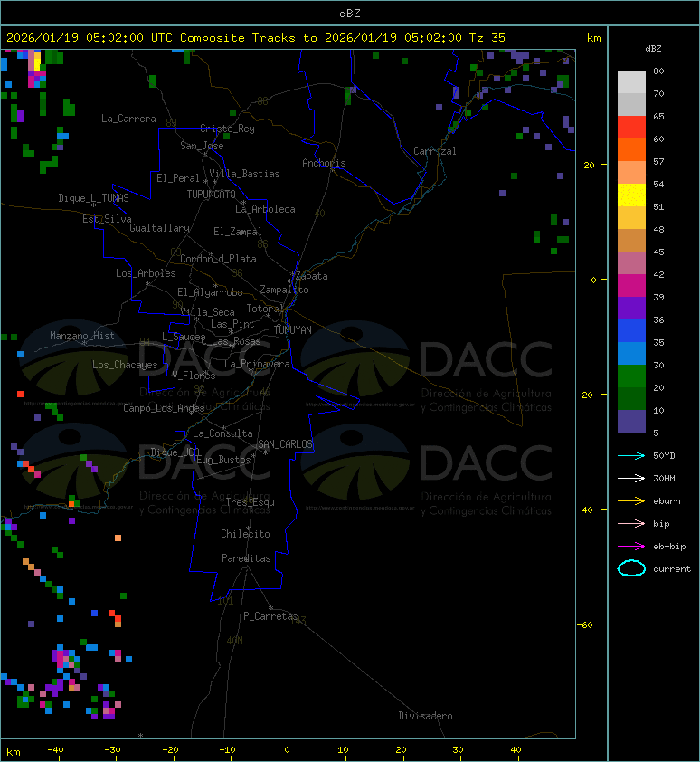This screenshot has height=762, width=700.
Task: Click the Cordon_d_Plata map label
Action: tap(218, 259)
